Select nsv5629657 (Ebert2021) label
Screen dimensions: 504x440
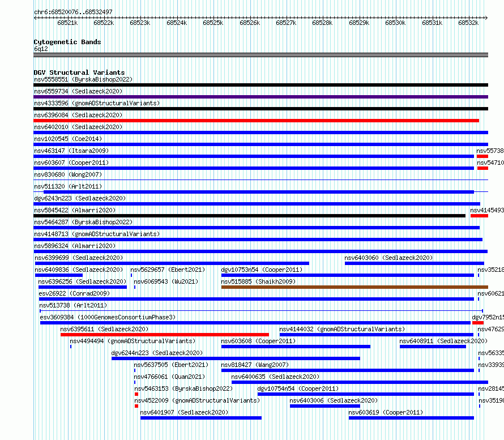(168, 270)
